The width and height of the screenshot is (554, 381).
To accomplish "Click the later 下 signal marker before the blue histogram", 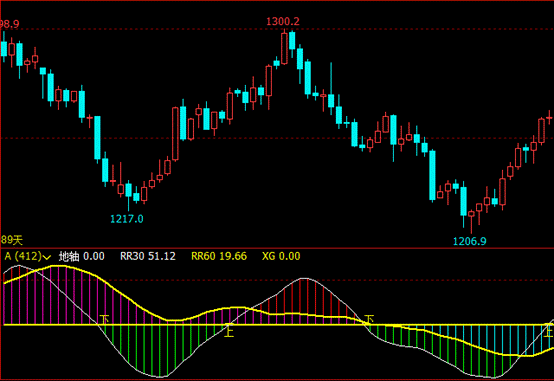I will [x=369, y=319].
